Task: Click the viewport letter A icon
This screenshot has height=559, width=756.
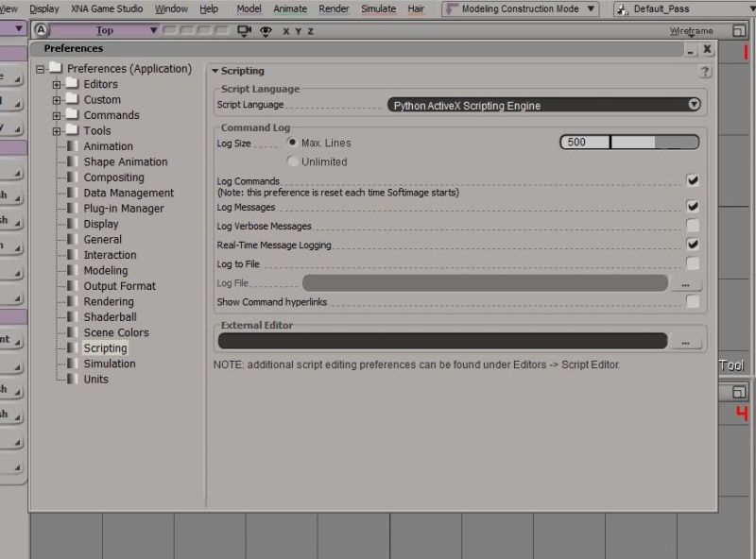Action: (41, 30)
